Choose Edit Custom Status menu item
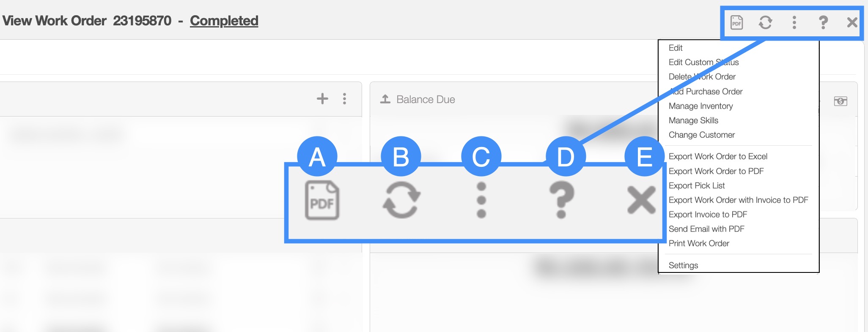Viewport: 868px width, 332px height. (703, 62)
